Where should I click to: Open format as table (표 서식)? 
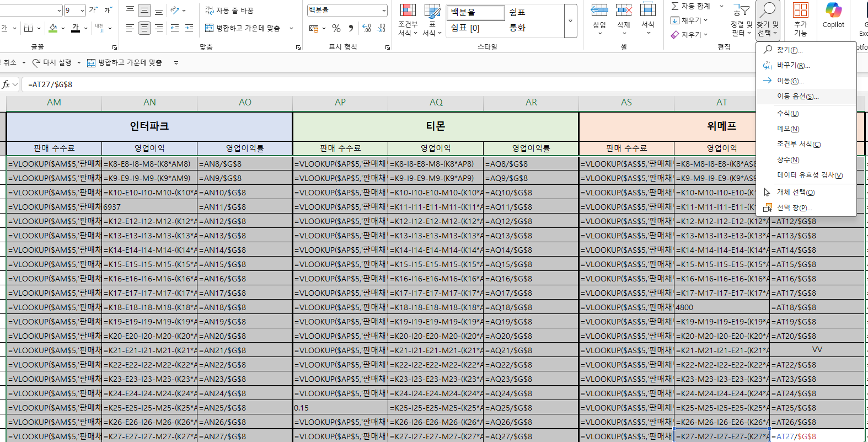(432, 20)
